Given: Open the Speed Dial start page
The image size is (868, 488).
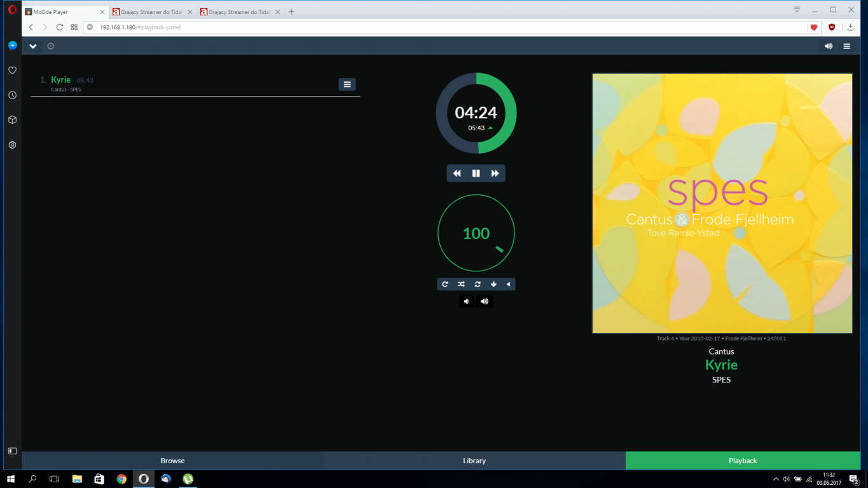Looking at the screenshot, I should point(74,27).
